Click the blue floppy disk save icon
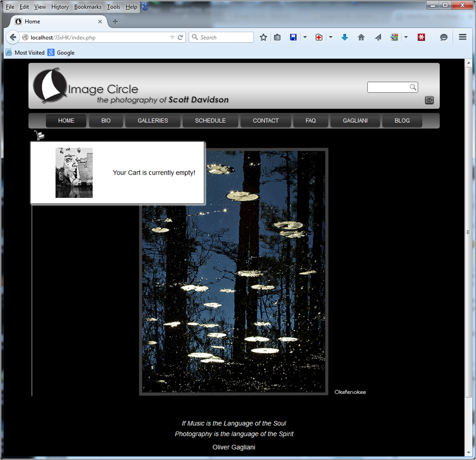Viewport: 476px width, 460px height. point(293,37)
